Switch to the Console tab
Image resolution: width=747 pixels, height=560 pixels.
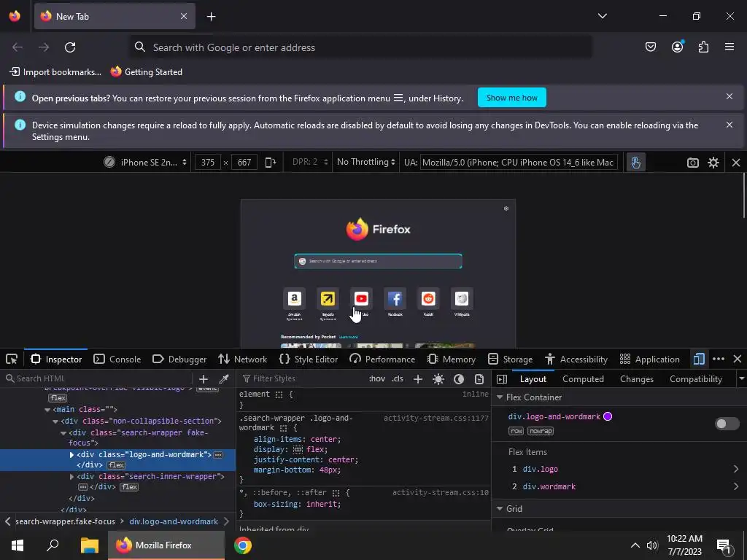point(117,359)
